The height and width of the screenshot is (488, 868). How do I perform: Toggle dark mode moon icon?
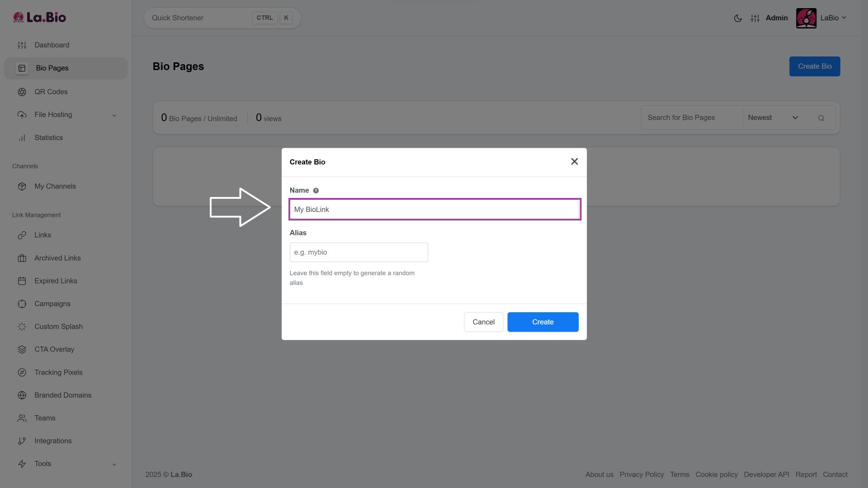point(738,18)
